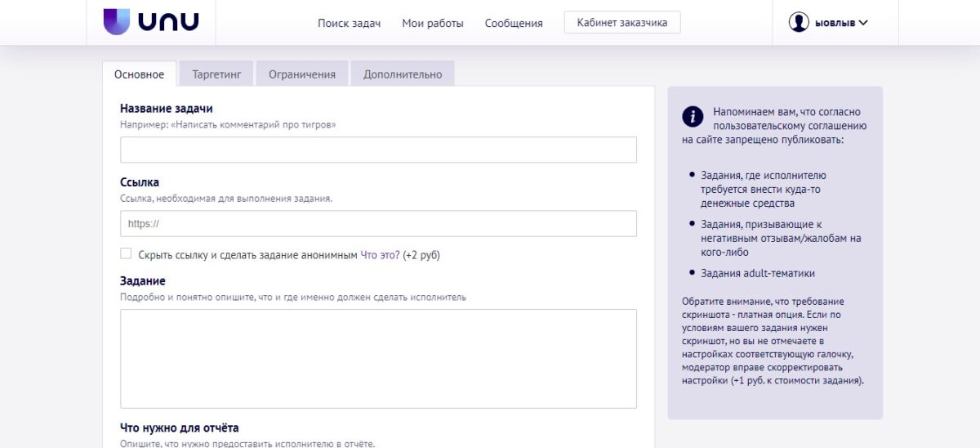Tick the 'Скрыть ссылку' anonymous checkbox

126,254
